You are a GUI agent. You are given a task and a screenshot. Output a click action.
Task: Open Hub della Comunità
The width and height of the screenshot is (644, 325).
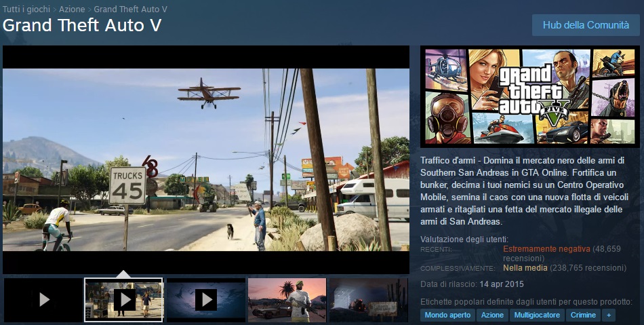point(586,25)
